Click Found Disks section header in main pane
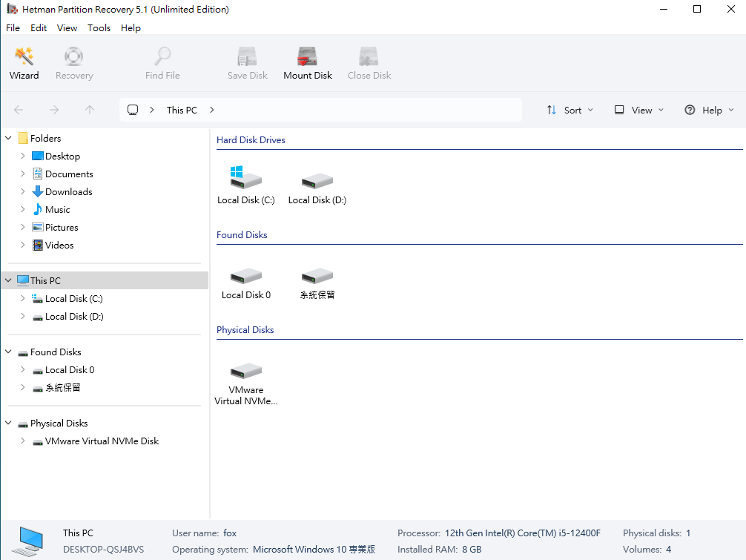The height and width of the screenshot is (560, 746). (x=242, y=235)
